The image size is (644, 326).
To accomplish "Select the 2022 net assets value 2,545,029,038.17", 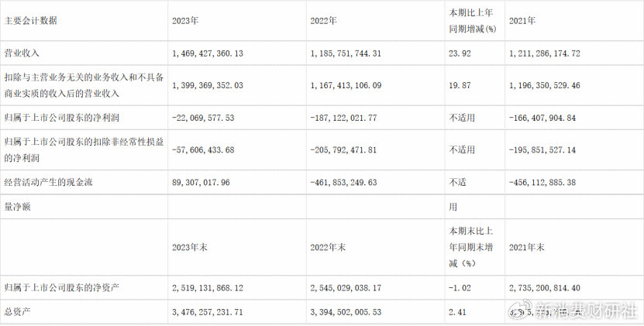I will click(350, 287).
